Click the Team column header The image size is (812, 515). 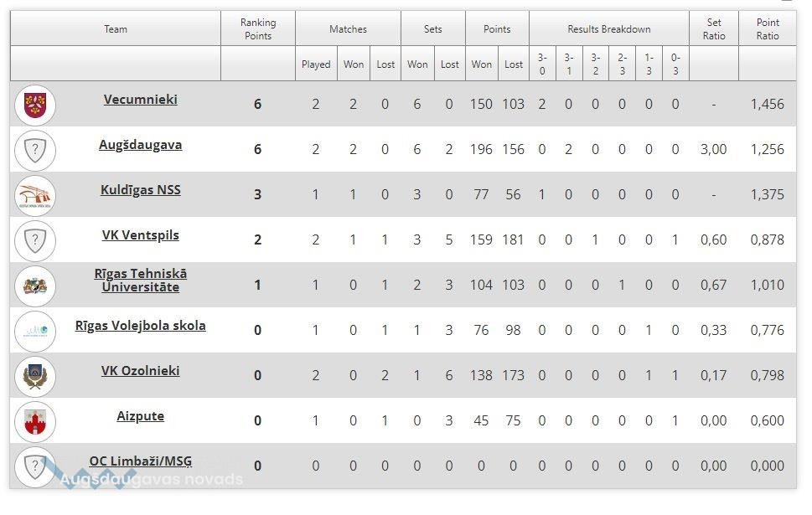click(116, 28)
